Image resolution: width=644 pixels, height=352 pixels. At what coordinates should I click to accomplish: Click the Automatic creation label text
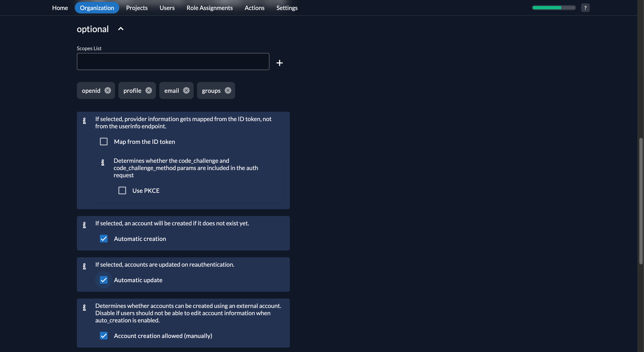point(140,239)
